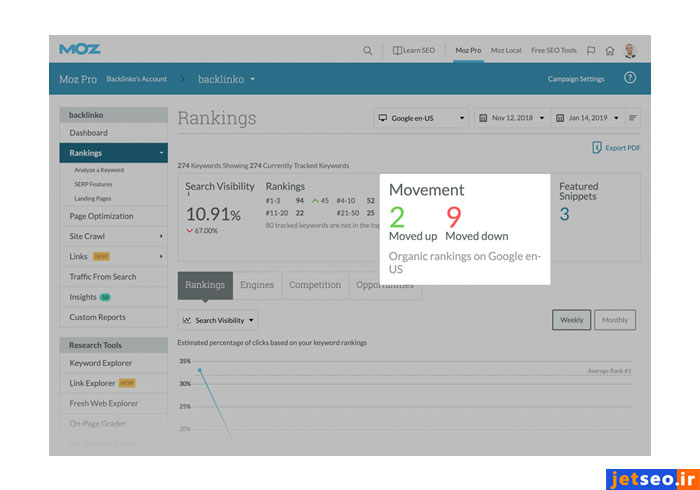This screenshot has width=700, height=490.
Task: Click the Dashboard sidebar item
Action: point(89,133)
